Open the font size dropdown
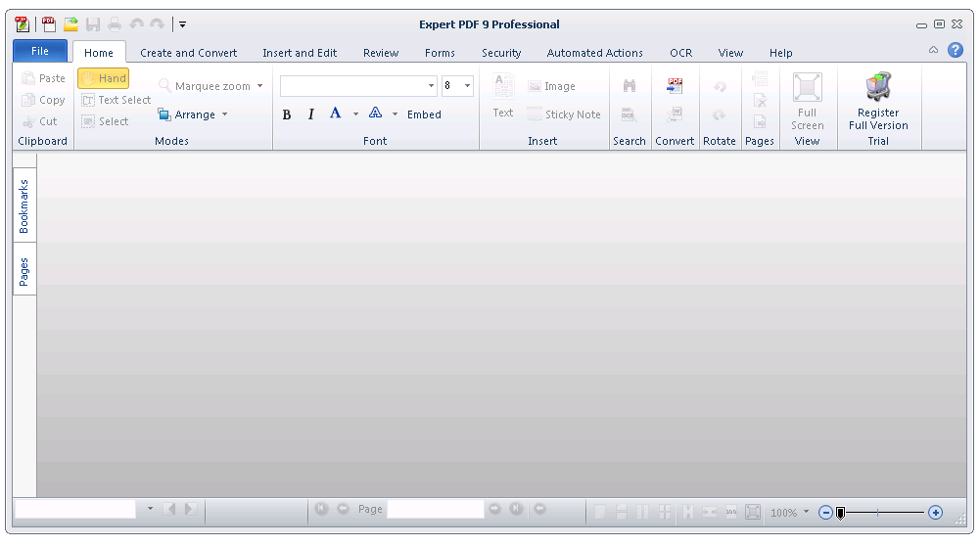980x546 pixels. click(x=467, y=85)
